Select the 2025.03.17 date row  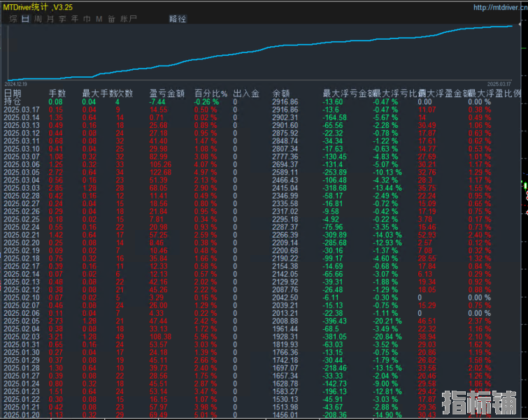[22, 110]
